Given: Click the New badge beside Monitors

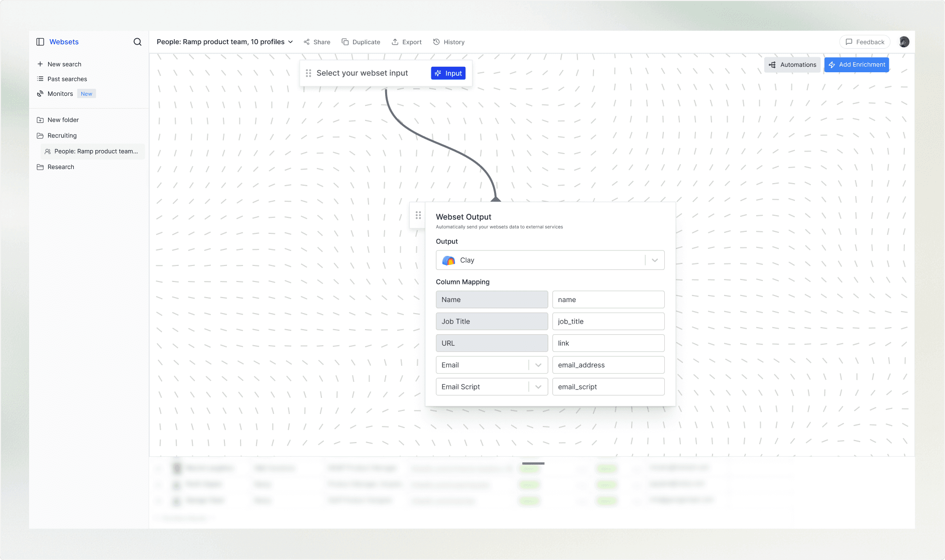Looking at the screenshot, I should click(86, 94).
